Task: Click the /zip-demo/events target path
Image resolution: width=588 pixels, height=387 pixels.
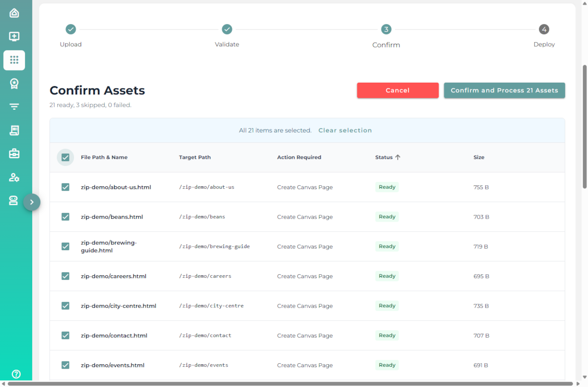Action: pyautogui.click(x=203, y=365)
